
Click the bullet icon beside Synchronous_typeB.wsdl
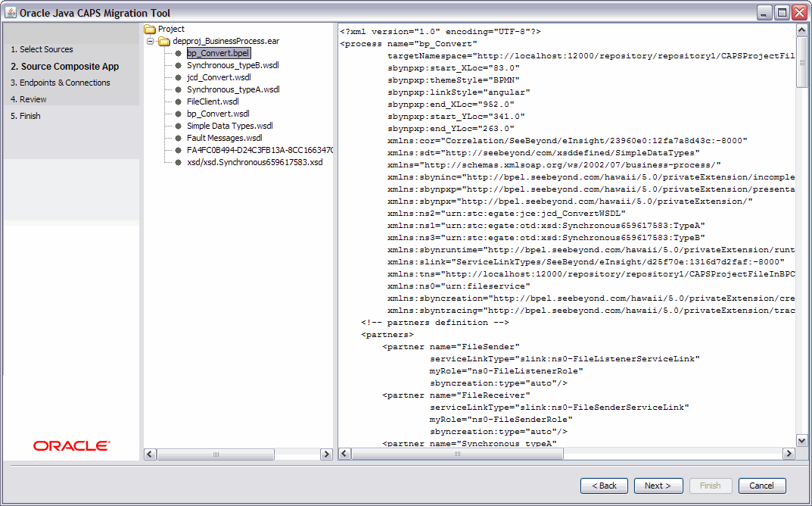click(178, 65)
